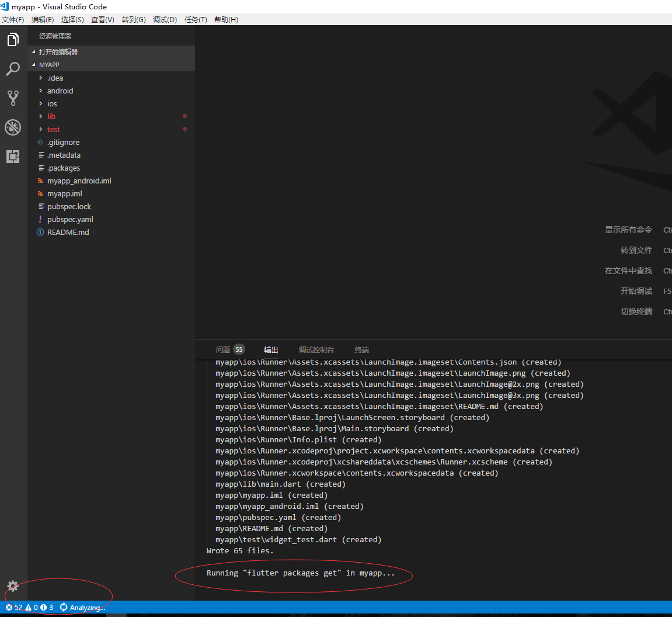Click the red change dot beside lib
672x617 pixels.
pos(184,116)
